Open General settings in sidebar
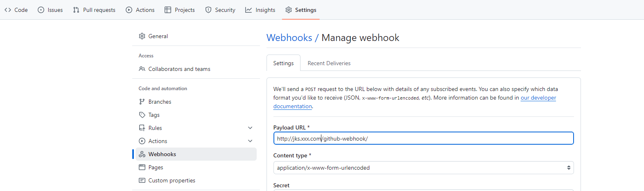 pos(196,36)
